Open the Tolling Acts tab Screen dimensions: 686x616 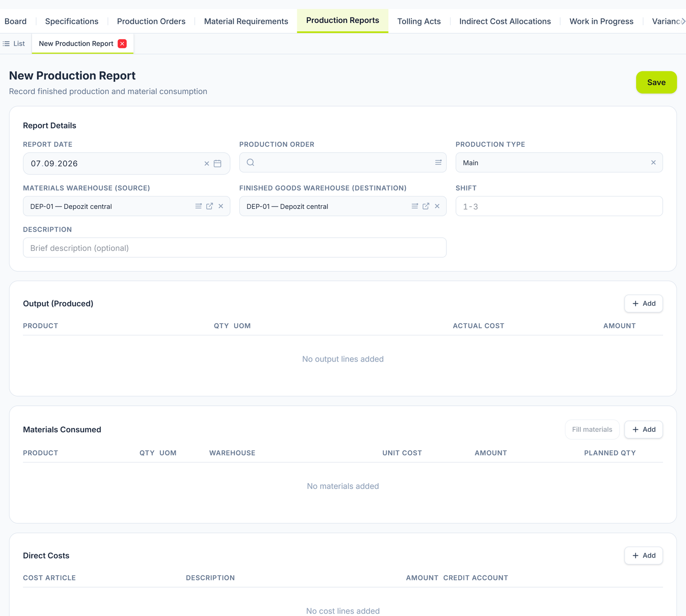click(419, 21)
